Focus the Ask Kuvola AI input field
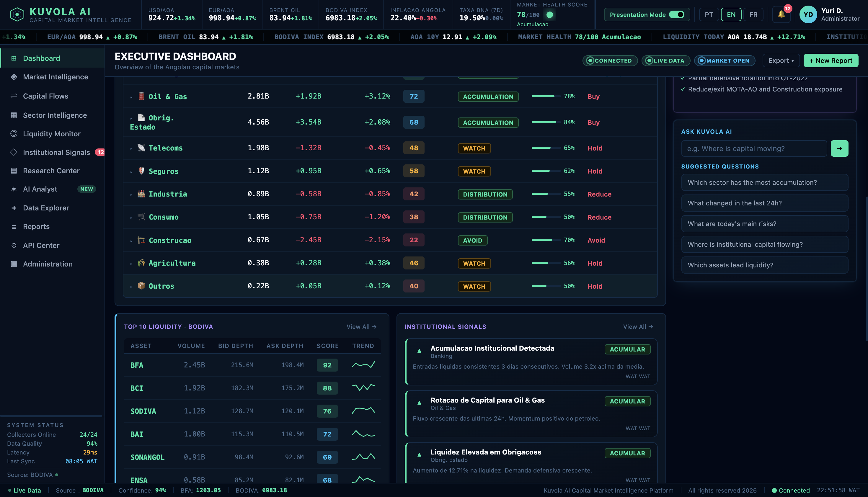The height and width of the screenshot is (497, 868). (754, 148)
